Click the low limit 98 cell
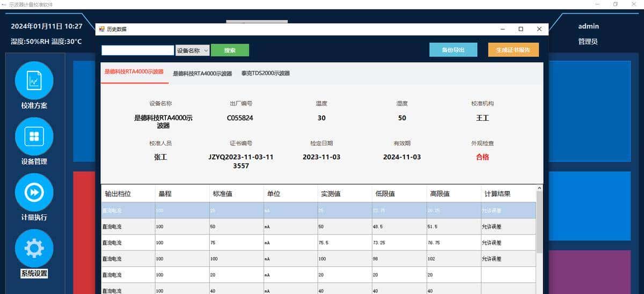Image resolution: width=644 pixels, height=294 pixels. pyautogui.click(x=399, y=259)
